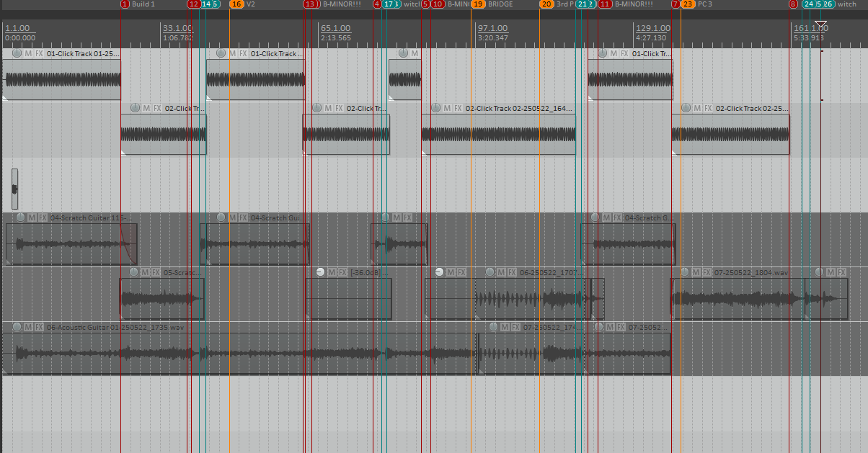The image size is (868, 453).
Task: Jump to marker 1 Build 1
Action: (125, 4)
